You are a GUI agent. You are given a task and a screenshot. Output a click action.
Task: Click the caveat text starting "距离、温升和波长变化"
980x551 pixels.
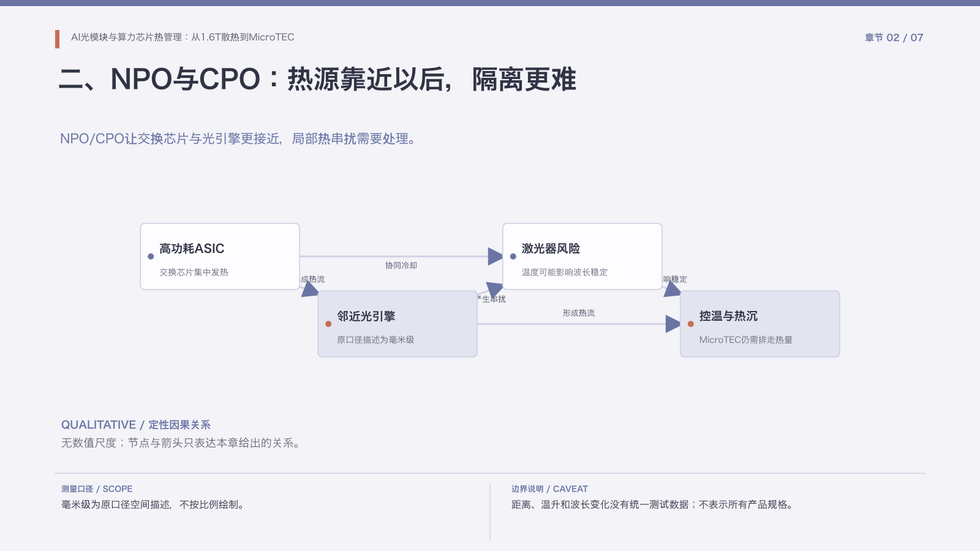click(x=654, y=504)
